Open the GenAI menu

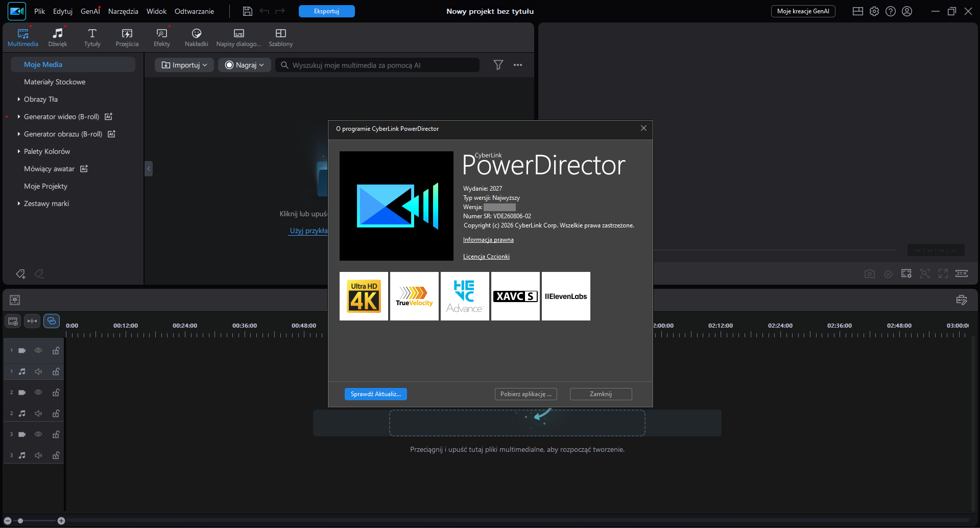click(90, 11)
